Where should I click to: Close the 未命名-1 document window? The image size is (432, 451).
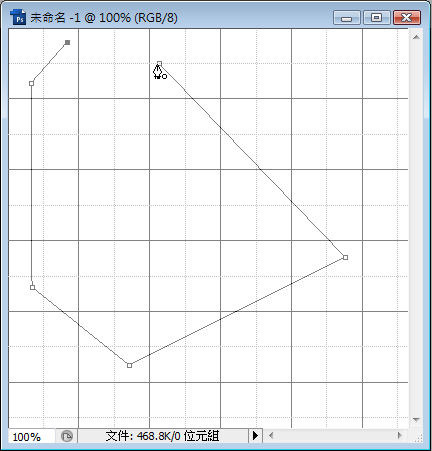pyautogui.click(x=407, y=18)
